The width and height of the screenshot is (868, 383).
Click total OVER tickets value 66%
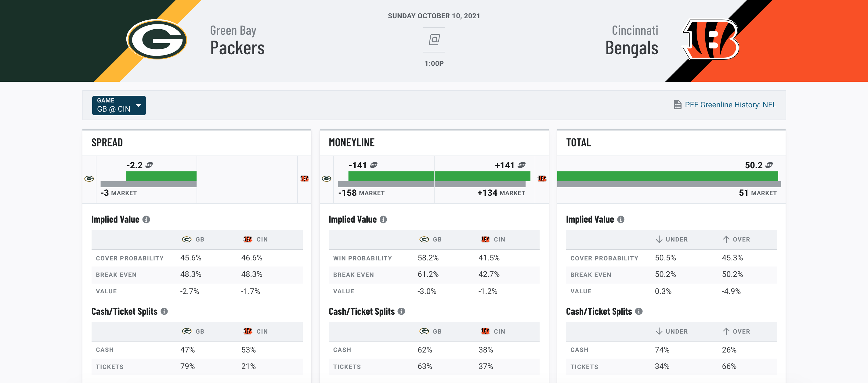[x=729, y=366]
